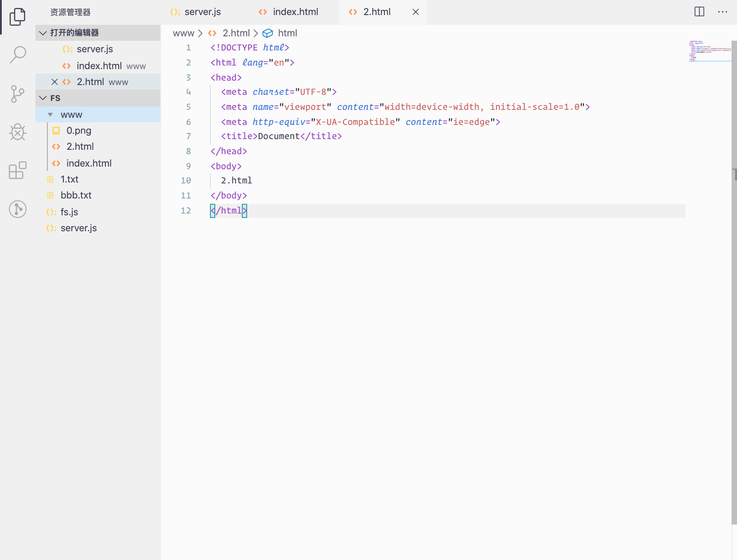Open the Source Control view
Image resolution: width=737 pixels, height=560 pixels.
18,94
